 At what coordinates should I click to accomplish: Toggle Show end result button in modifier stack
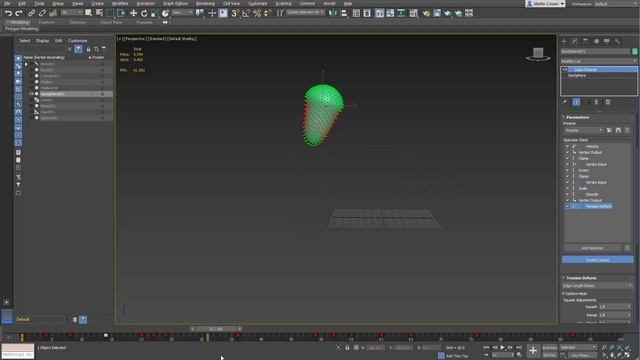[576, 102]
